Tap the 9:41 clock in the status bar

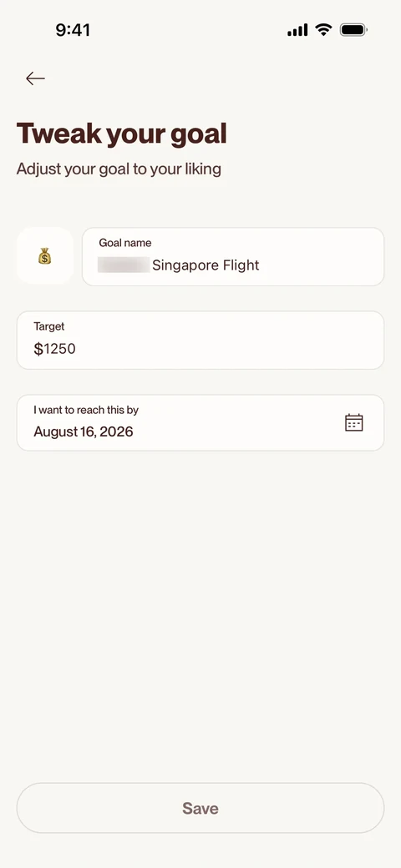click(73, 30)
